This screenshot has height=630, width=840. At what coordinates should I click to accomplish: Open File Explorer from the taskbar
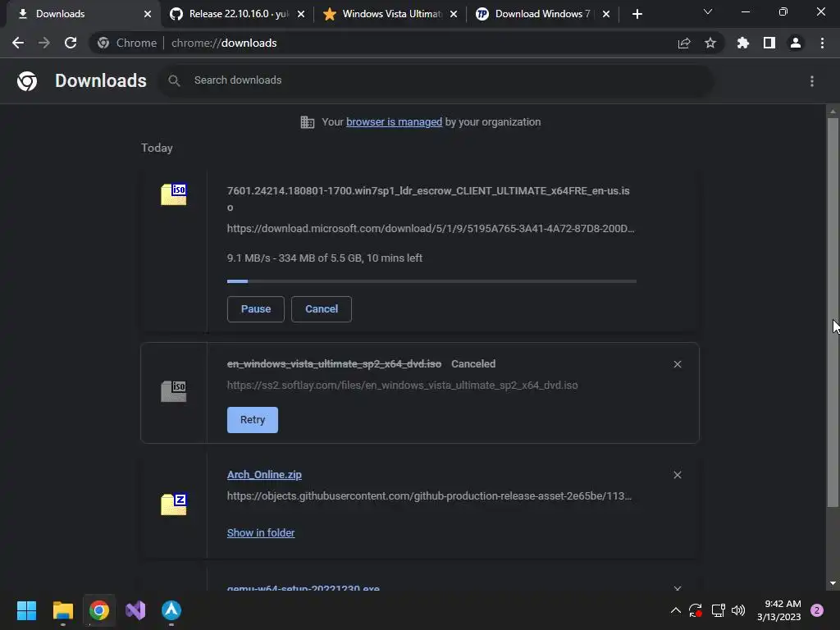tap(62, 610)
